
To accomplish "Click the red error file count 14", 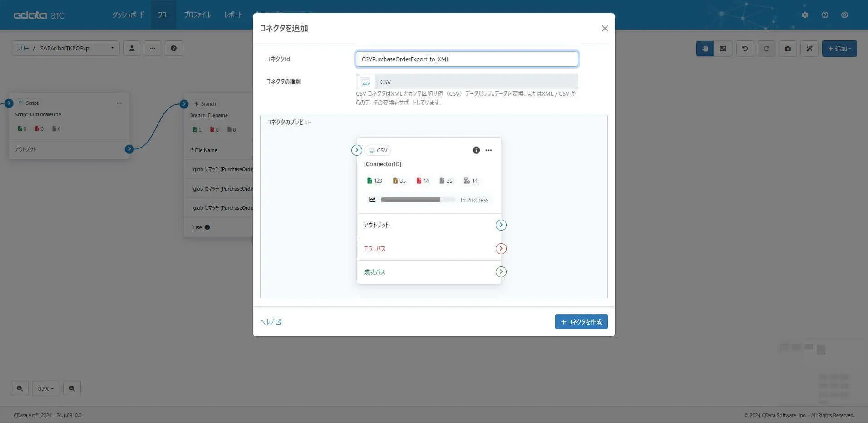I will click(x=423, y=181).
